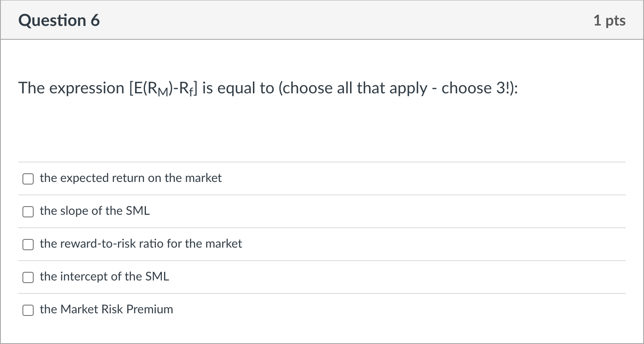The height and width of the screenshot is (344, 644).
Task: Check the reward-to-risk ratio for the market
Action: coord(28,244)
